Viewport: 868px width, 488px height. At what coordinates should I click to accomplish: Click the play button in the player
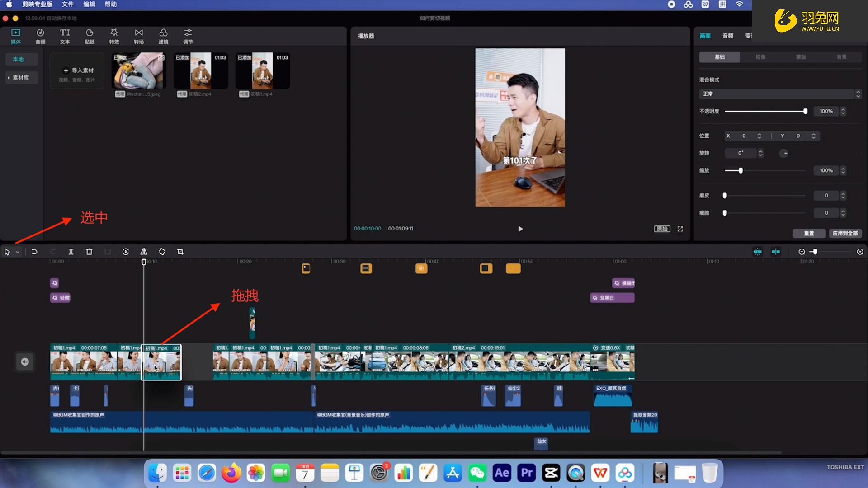[520, 229]
